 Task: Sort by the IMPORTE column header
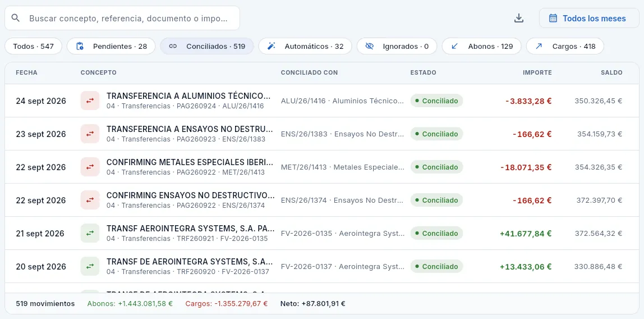click(x=537, y=73)
